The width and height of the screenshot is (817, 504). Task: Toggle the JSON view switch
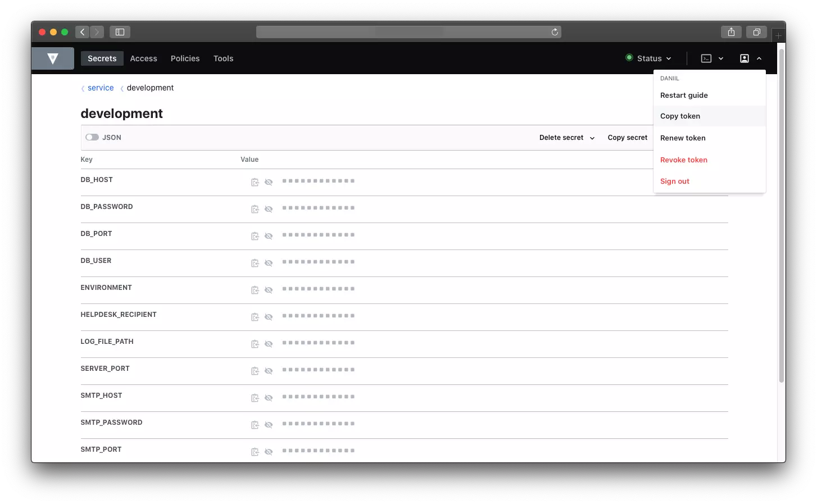[x=92, y=137]
